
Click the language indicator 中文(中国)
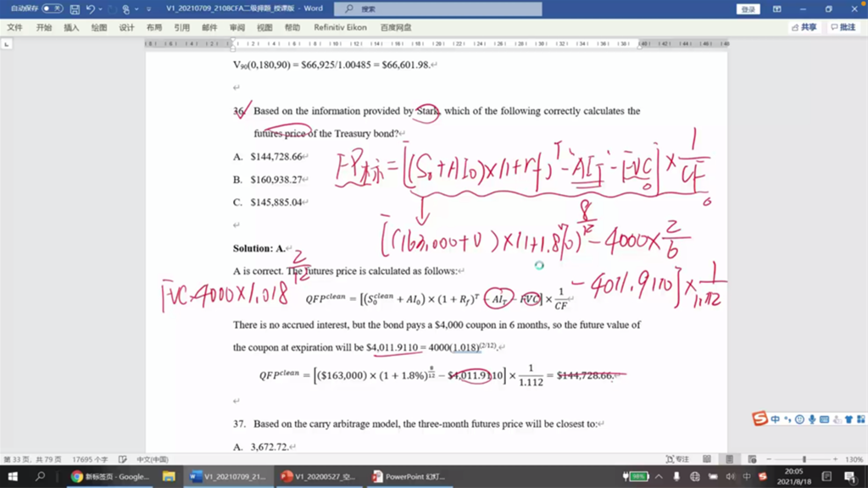(153, 459)
